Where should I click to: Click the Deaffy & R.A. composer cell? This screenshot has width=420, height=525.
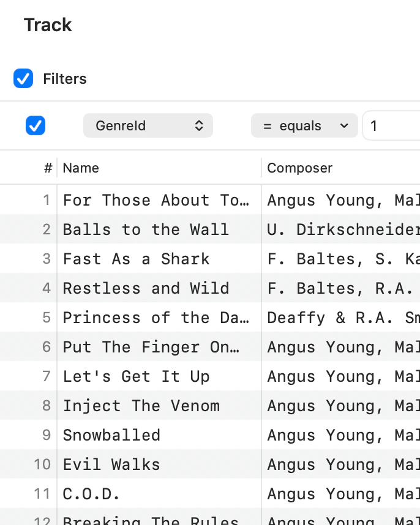coord(340,318)
